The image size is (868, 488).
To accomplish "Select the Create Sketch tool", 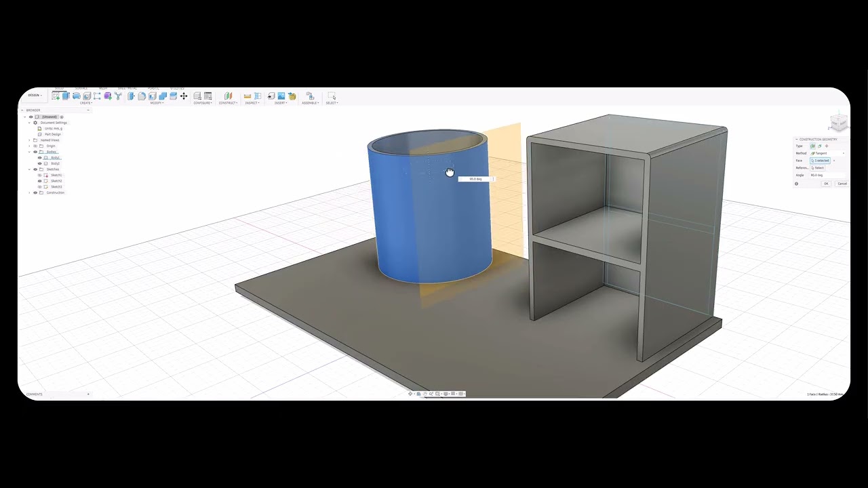I will tap(56, 96).
